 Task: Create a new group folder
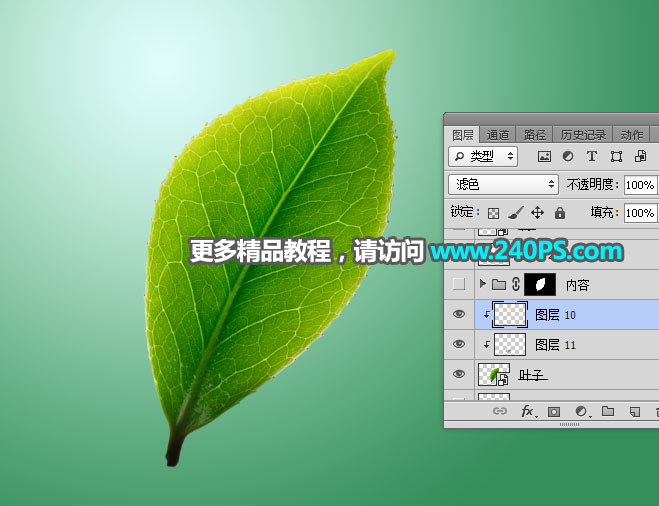[608, 411]
